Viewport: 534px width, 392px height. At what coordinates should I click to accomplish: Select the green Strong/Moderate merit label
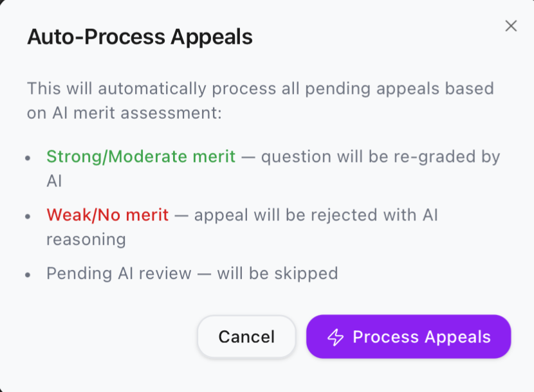coord(141,156)
